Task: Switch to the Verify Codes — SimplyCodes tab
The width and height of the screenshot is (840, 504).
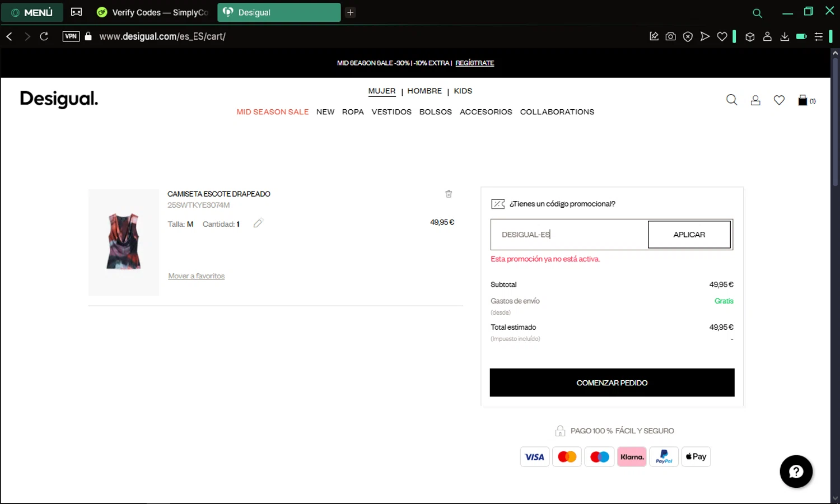Action: tap(153, 12)
